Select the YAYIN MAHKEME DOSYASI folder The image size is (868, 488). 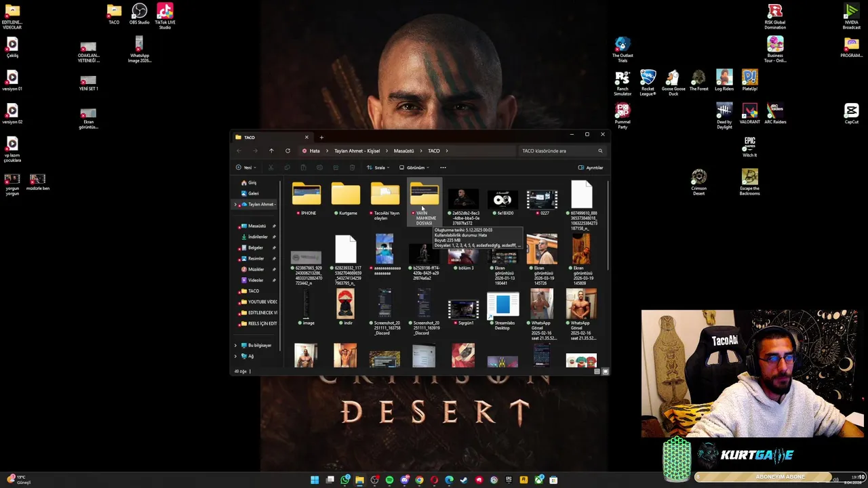pos(425,203)
